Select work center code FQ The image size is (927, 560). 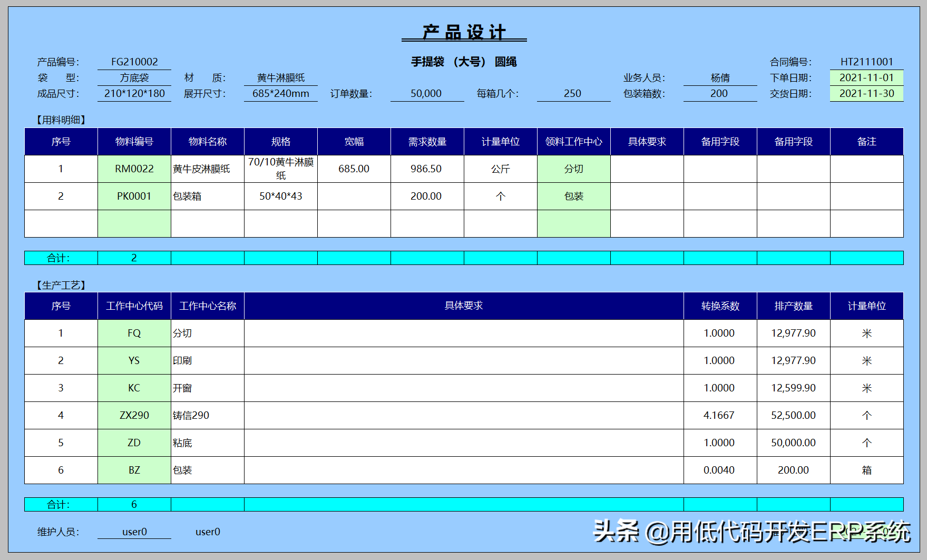click(x=134, y=333)
